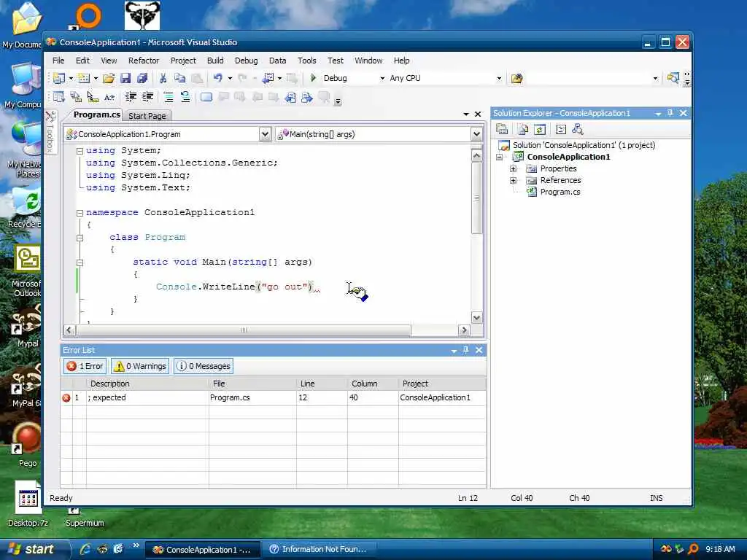
Task: Open the Build menu
Action: coord(215,61)
